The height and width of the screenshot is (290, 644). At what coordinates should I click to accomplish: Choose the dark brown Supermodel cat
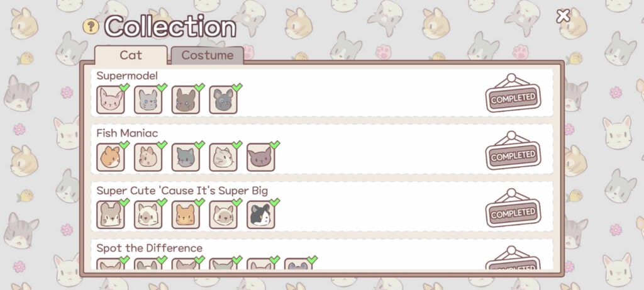(x=186, y=100)
